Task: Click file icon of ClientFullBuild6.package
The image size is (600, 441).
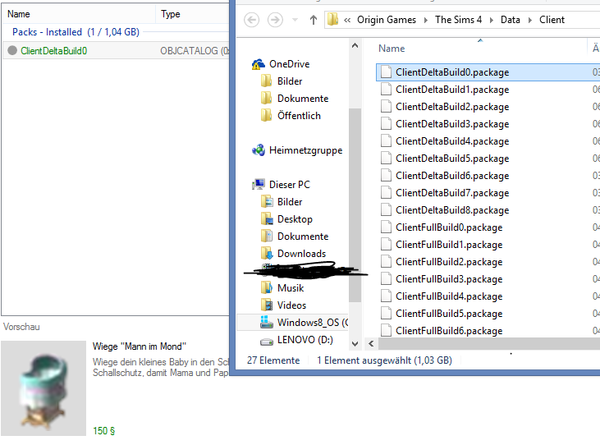Action: [386, 330]
